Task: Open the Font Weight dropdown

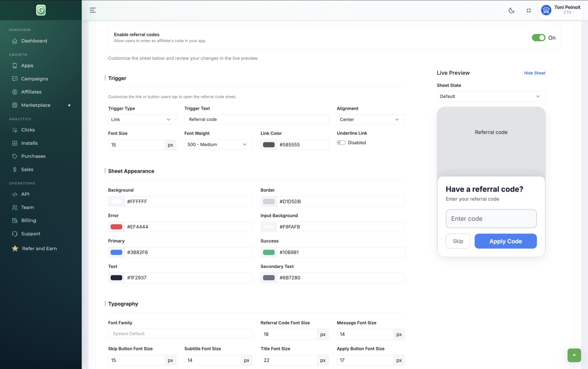Action: pos(218,144)
